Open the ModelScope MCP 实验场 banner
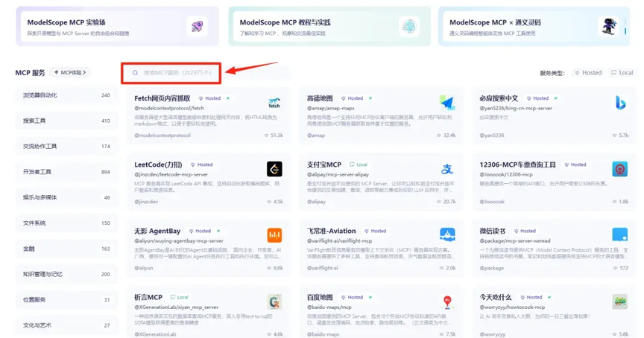Screen dimensions: 644x338 [118, 27]
